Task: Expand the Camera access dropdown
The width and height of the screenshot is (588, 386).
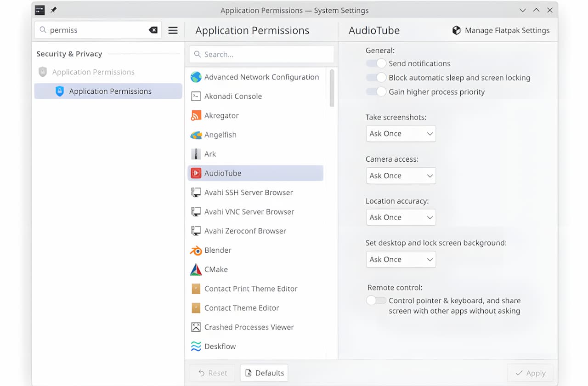Action: 401,176
